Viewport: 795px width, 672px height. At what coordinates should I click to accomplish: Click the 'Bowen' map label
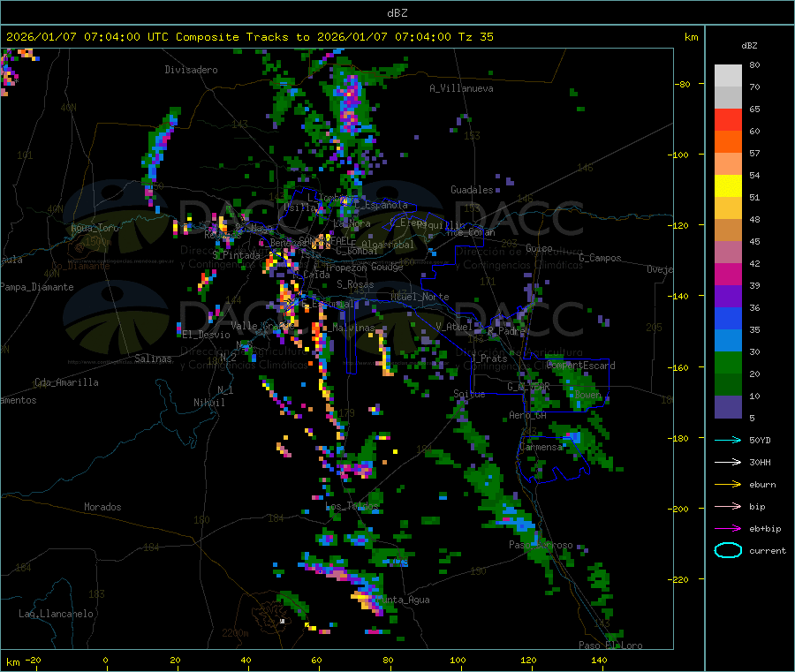(x=588, y=394)
